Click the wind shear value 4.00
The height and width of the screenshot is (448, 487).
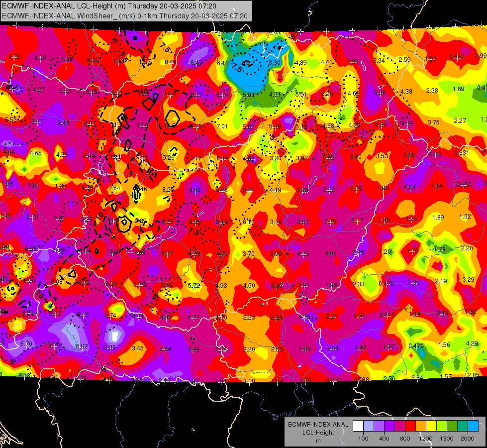tap(40, 58)
